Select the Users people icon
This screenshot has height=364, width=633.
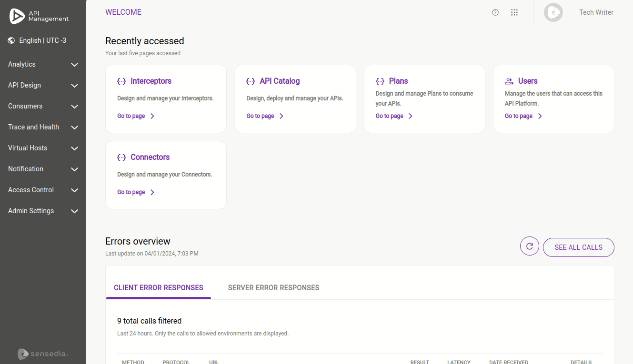tap(509, 81)
